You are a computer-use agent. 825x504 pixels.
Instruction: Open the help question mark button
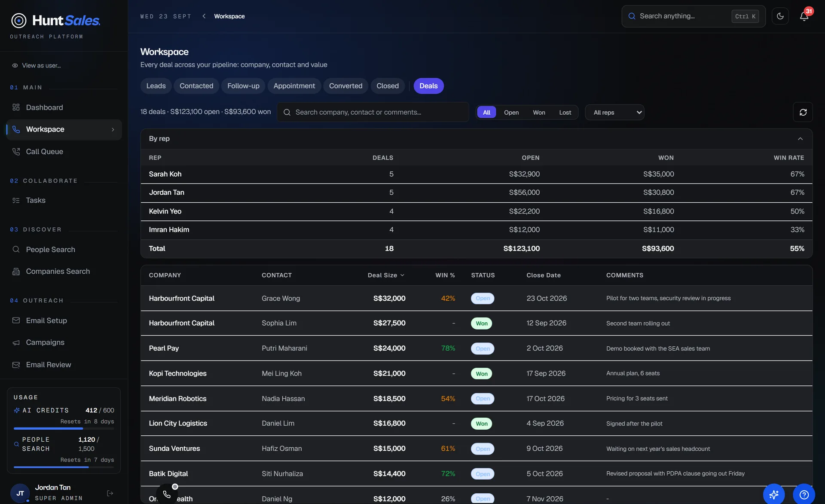point(804,495)
